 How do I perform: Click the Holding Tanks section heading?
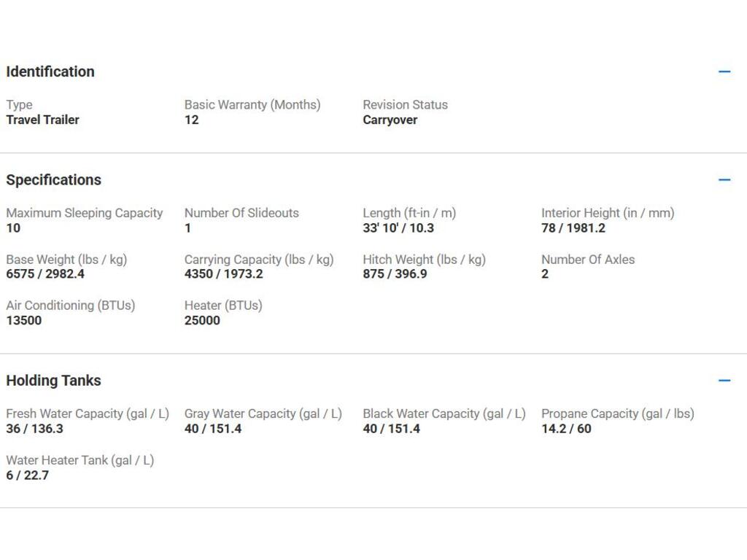point(54,380)
